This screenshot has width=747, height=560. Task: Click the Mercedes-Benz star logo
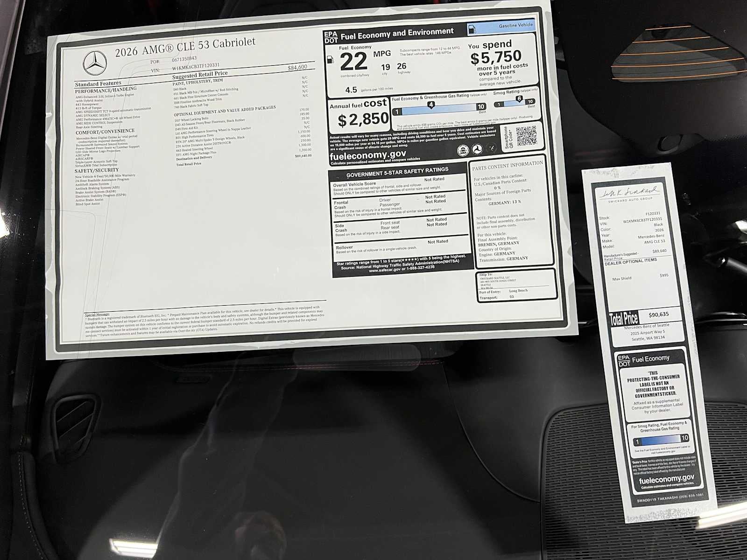[x=95, y=63]
